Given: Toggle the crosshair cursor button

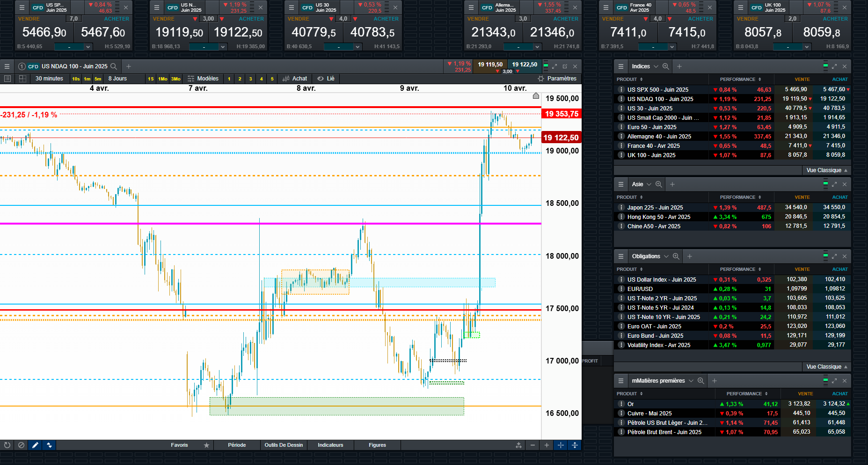Looking at the screenshot, I should pos(561,445).
